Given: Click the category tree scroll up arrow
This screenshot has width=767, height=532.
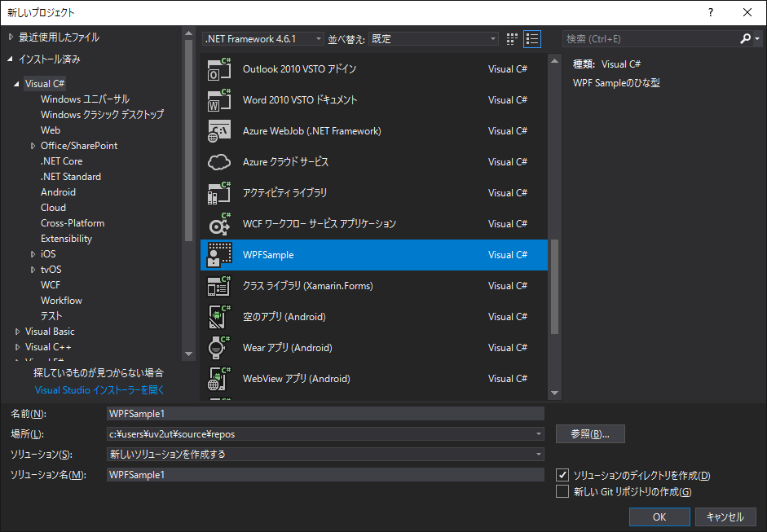Looking at the screenshot, I should 189,33.
